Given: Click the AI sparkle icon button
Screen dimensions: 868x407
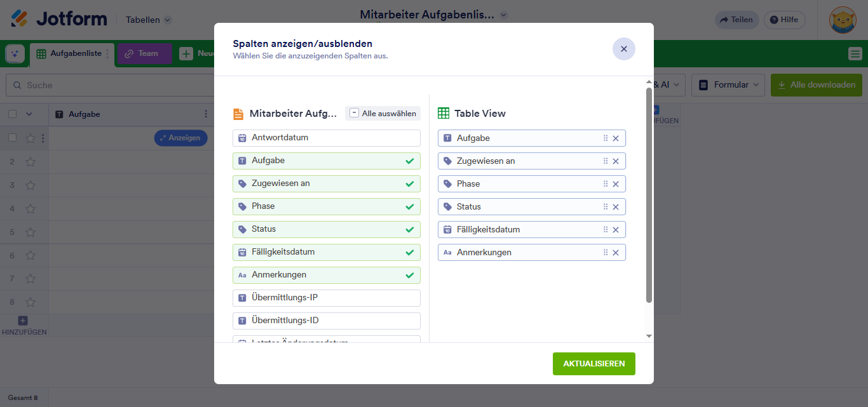Looking at the screenshot, I should click(x=15, y=54).
